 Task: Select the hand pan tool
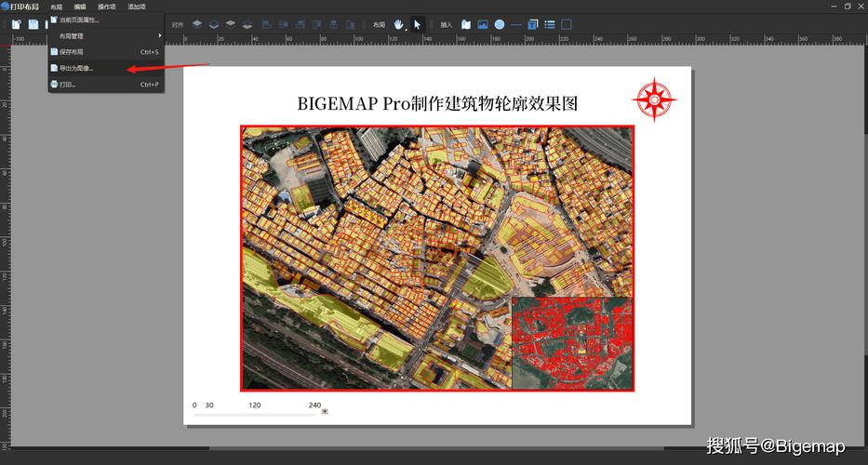399,24
